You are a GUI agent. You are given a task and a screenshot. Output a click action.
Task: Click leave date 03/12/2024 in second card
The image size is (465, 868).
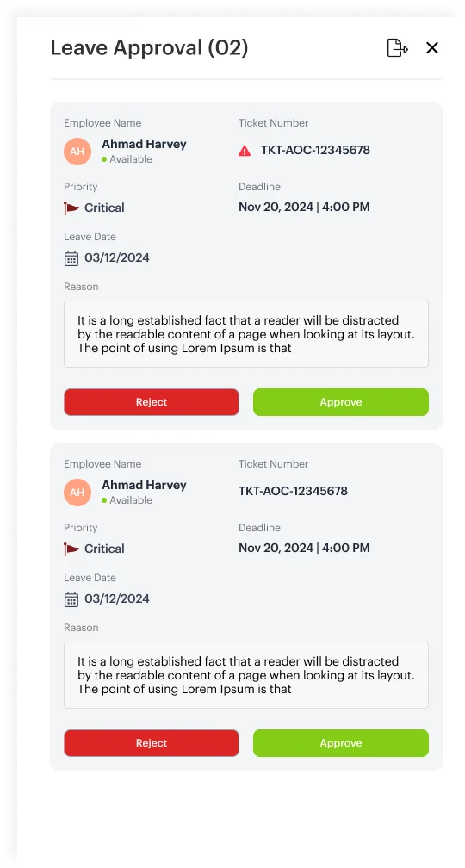[117, 599]
